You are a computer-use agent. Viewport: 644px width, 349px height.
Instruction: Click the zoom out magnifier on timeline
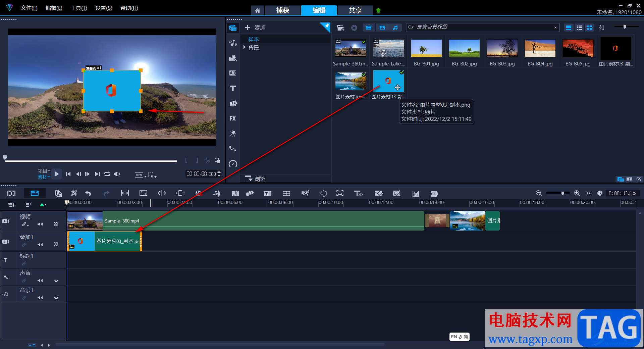coord(539,193)
